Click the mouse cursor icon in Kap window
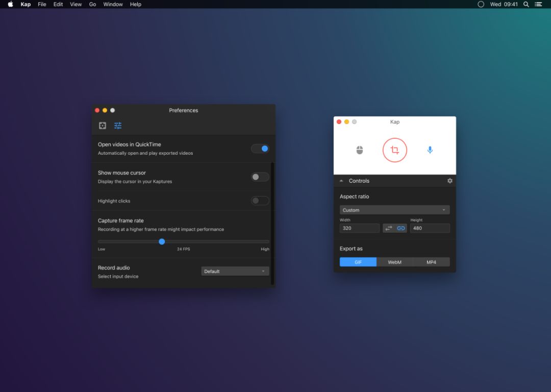This screenshot has height=392, width=551. 360,150
